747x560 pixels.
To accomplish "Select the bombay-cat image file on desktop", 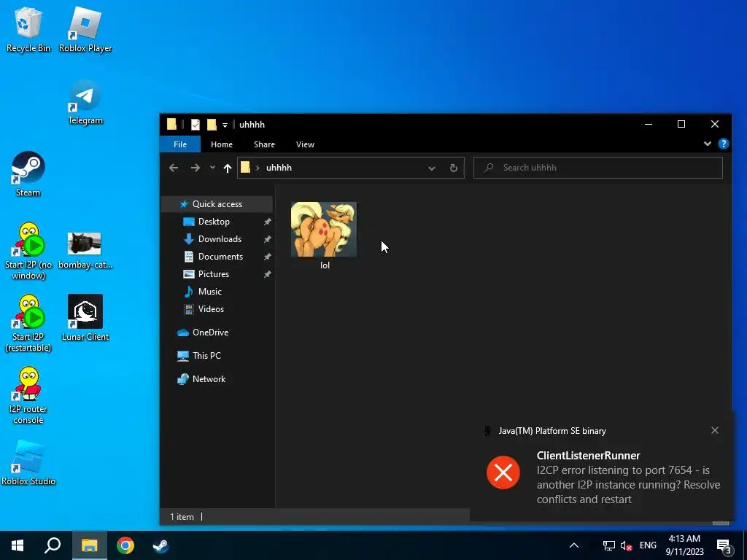I will point(85,251).
